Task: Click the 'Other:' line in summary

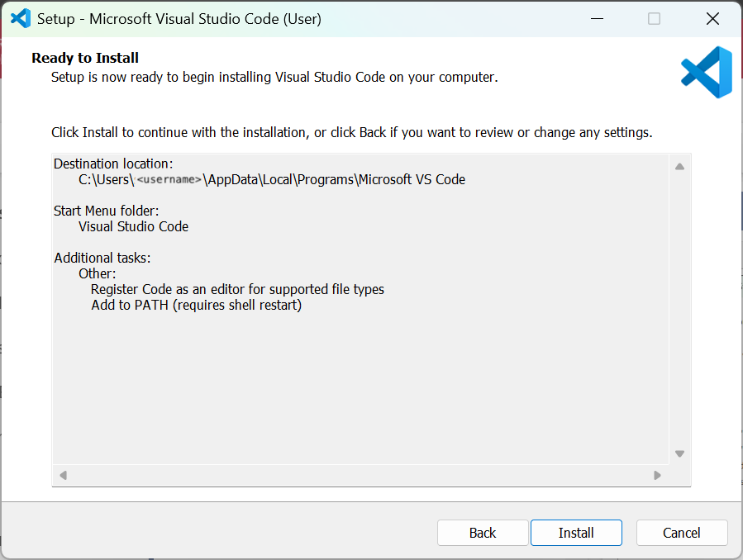Action: 98,273
